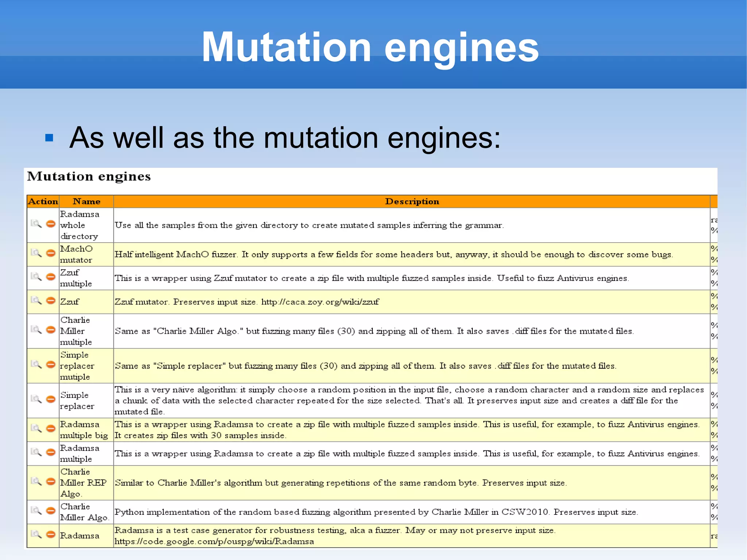Click delete icon for Charlie Miller Algo.
Screen dimensions: 747x560
[51, 511]
